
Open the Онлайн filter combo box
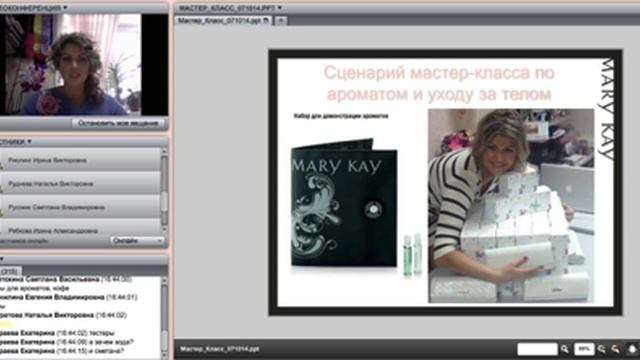(x=137, y=241)
